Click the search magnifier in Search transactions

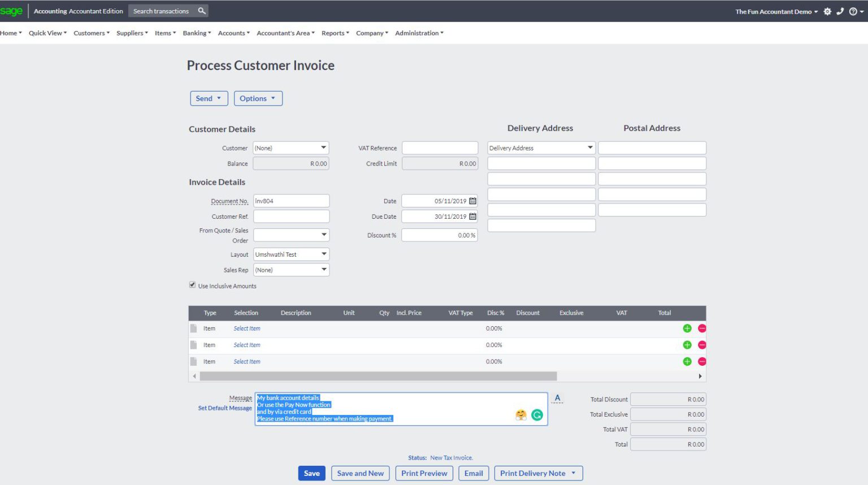201,10
